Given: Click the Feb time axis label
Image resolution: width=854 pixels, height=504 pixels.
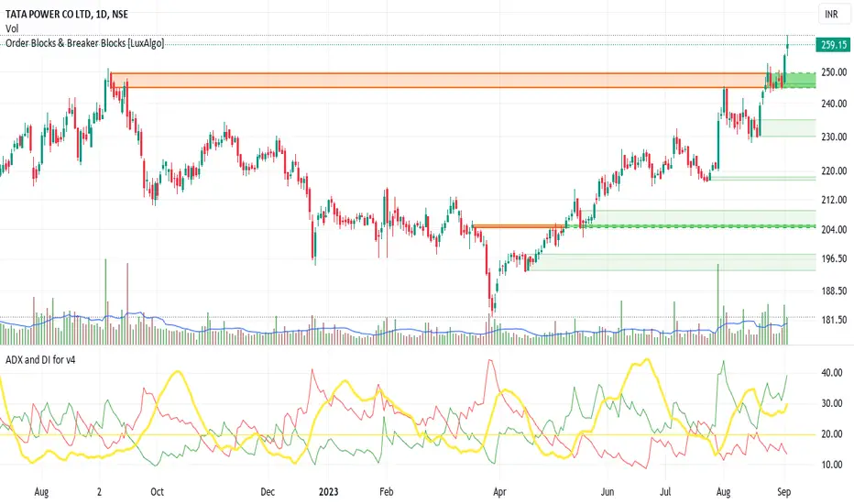Looking at the screenshot, I should click(x=386, y=491).
